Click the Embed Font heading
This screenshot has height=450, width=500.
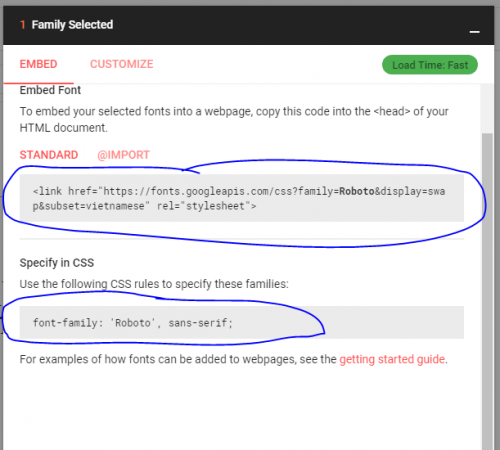[x=50, y=90]
